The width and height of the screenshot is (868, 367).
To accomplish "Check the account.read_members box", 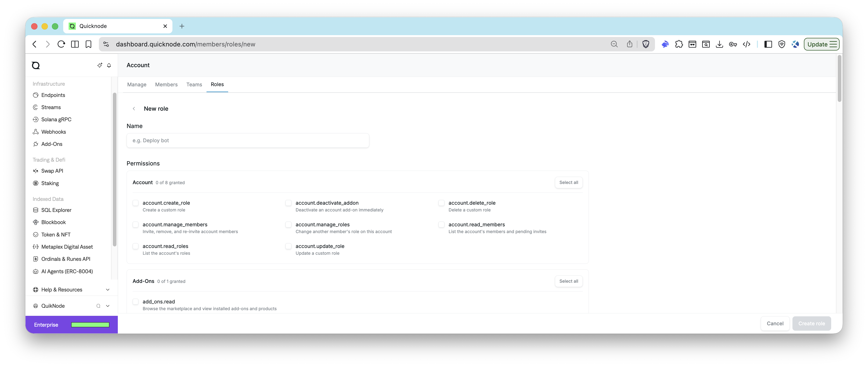I will pyautogui.click(x=441, y=224).
